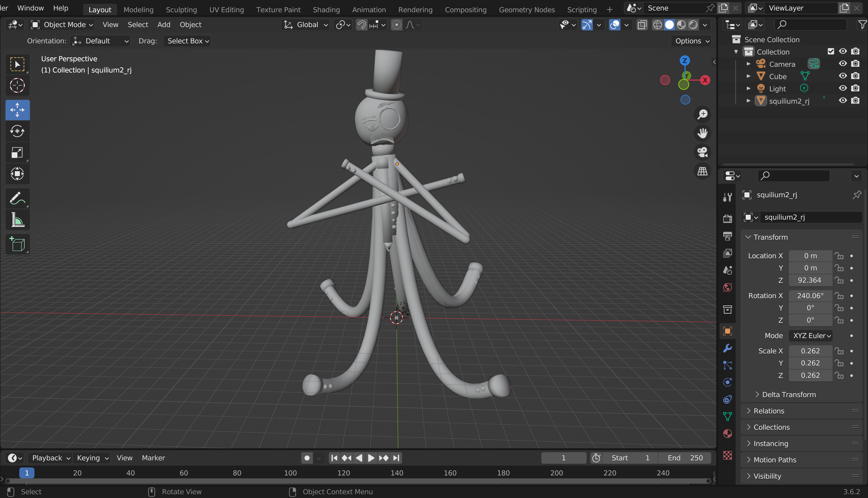This screenshot has height=498, width=868.
Task: Click frame 100 on timeline ruler
Action: point(290,473)
